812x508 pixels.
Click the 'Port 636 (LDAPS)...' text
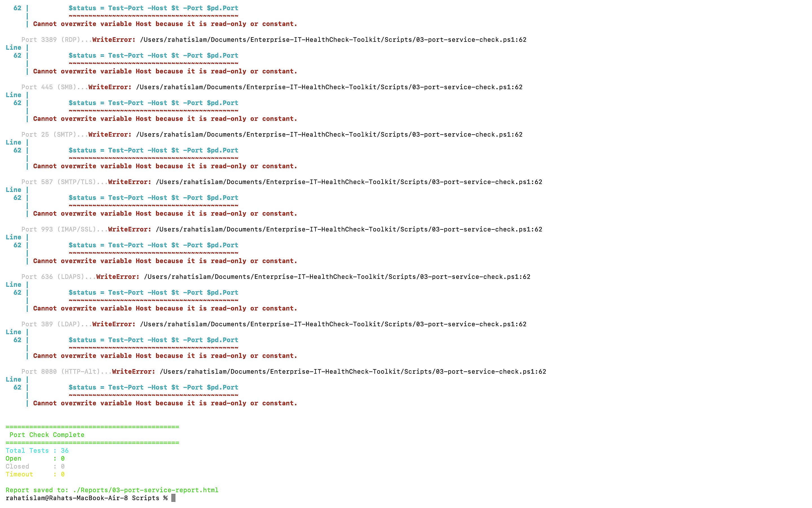tap(59, 277)
